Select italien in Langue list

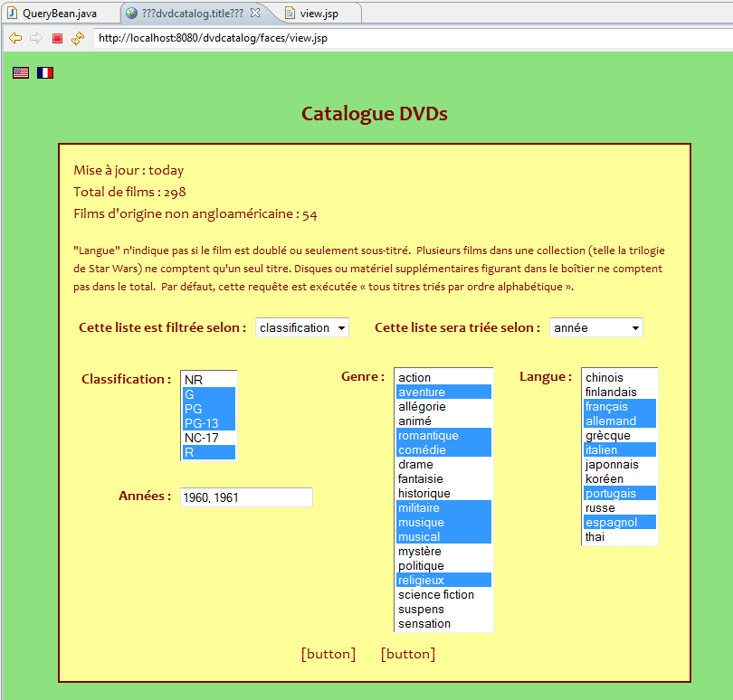point(620,449)
